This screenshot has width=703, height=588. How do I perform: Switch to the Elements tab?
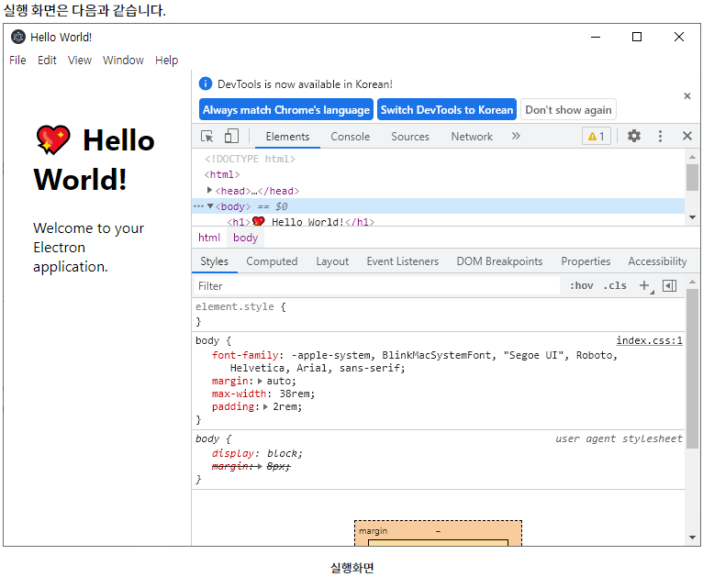[287, 137]
